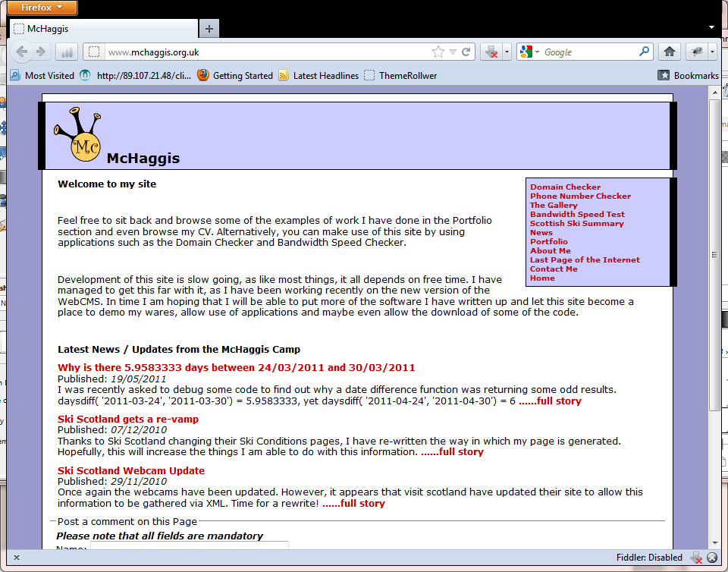The image size is (728, 572).
Task: Open the Bookmarks menu label
Action: click(x=696, y=75)
